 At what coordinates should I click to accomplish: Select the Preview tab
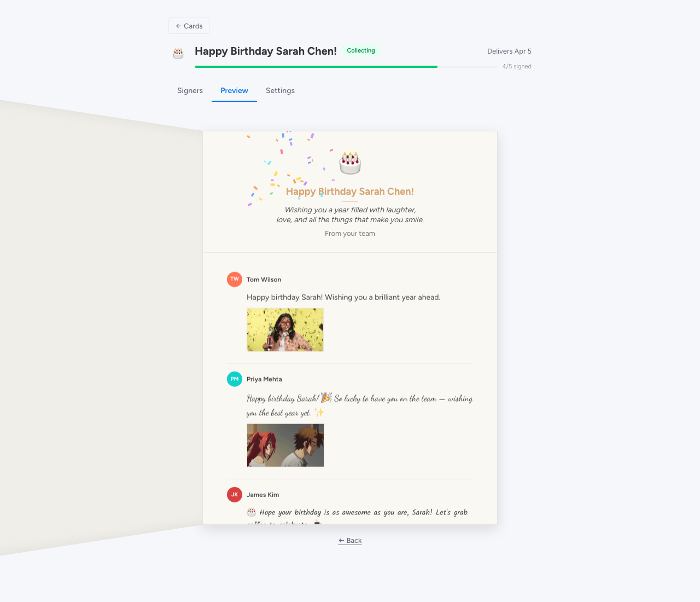pyautogui.click(x=234, y=90)
